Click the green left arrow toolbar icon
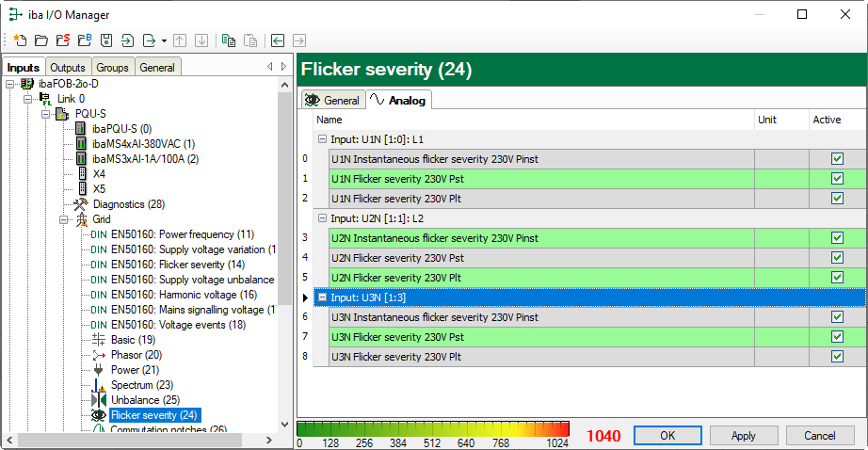Viewport: 868px width, 450px height. pyautogui.click(x=278, y=40)
